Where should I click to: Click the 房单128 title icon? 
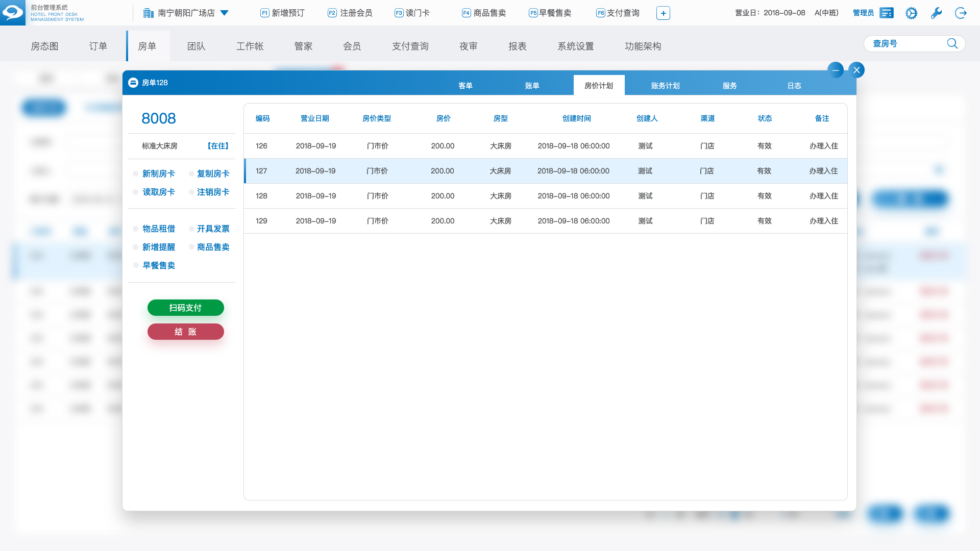(133, 83)
